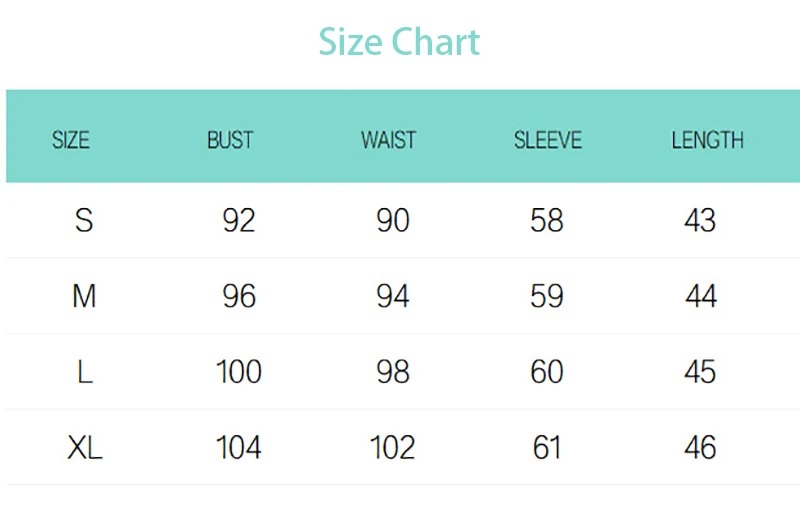Select waist value 90 for size S

click(x=393, y=220)
